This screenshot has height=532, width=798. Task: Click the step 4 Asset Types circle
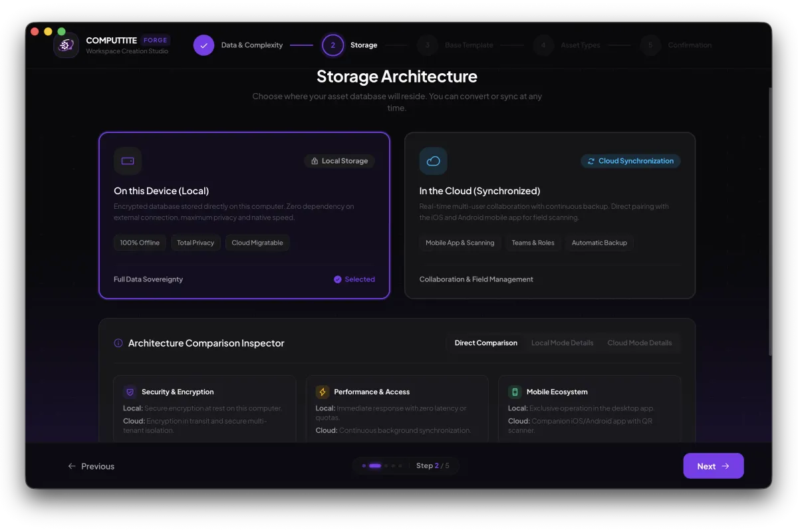point(543,45)
